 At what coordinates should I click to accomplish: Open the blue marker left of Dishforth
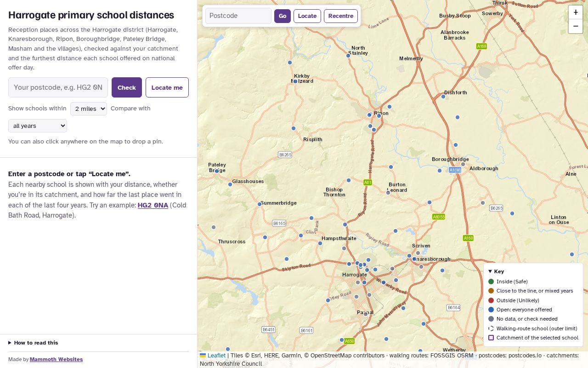click(443, 97)
